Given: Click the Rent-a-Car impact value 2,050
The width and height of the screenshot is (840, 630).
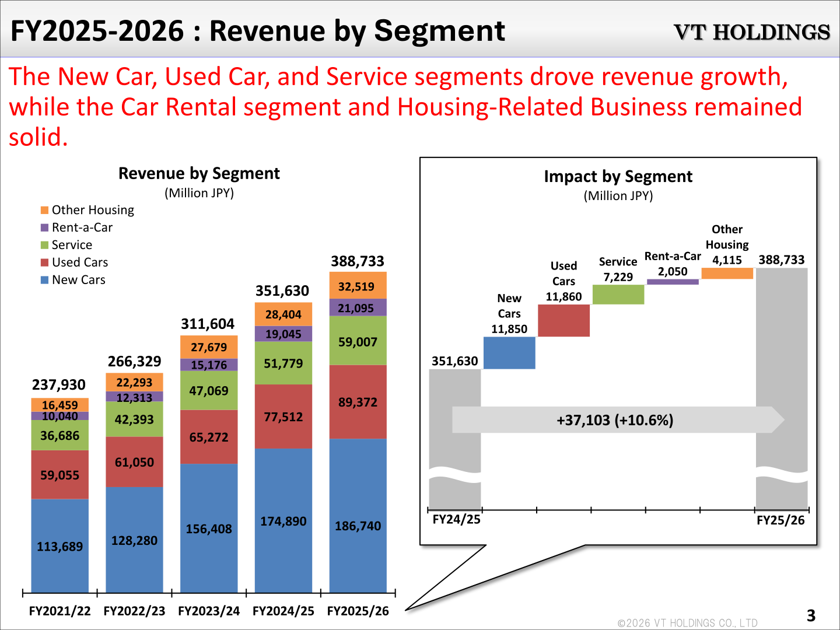Looking at the screenshot, I should pos(673,271).
